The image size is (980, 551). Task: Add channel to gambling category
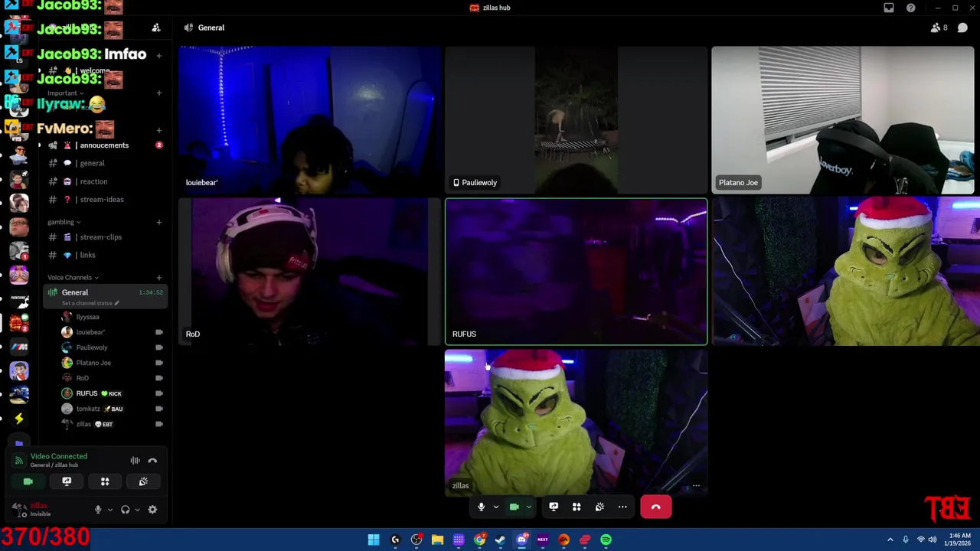point(159,222)
